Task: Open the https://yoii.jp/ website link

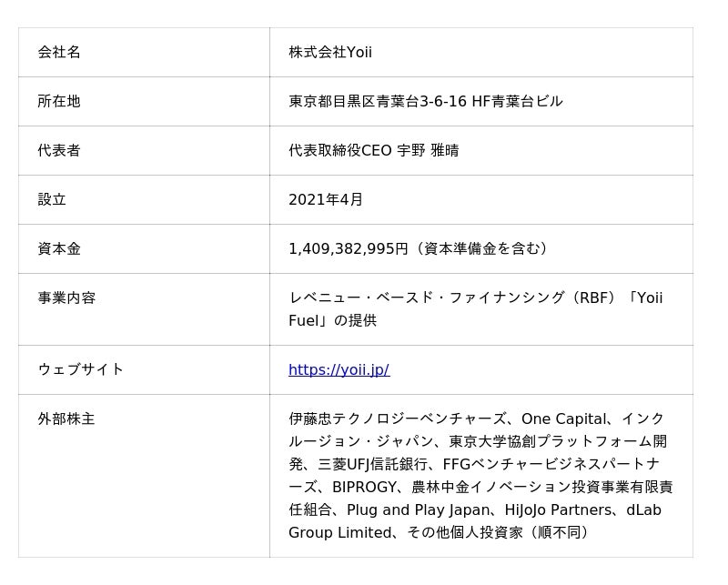Action: [x=339, y=370]
